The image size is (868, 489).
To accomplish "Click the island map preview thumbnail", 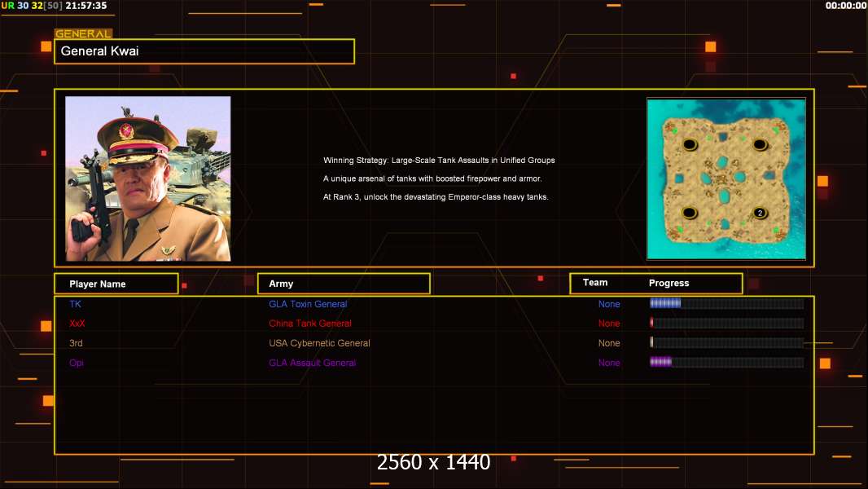I will [x=726, y=178].
